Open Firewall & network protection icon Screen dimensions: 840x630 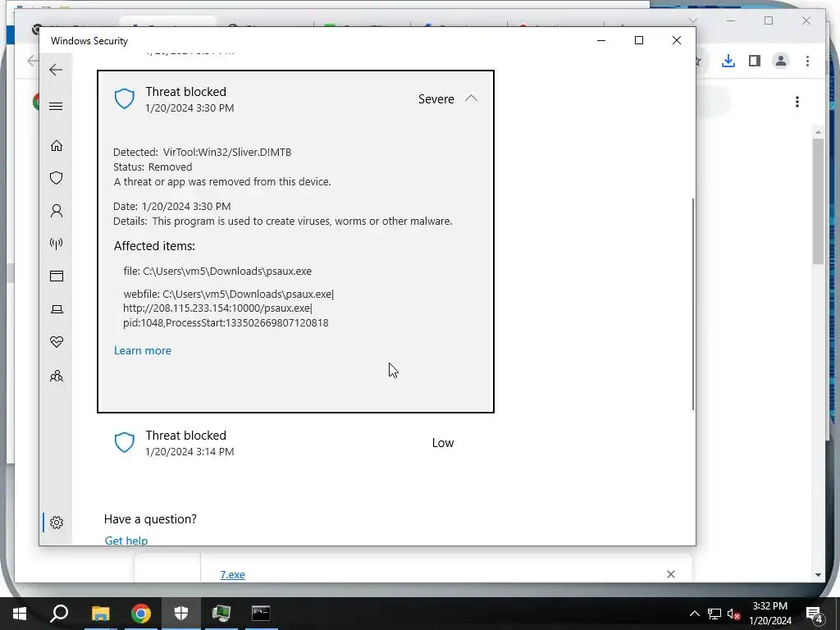pyautogui.click(x=57, y=244)
